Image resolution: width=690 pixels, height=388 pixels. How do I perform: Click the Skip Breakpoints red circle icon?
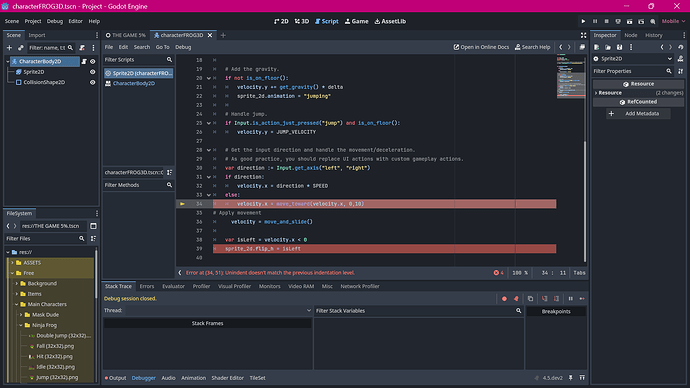[x=504, y=299]
